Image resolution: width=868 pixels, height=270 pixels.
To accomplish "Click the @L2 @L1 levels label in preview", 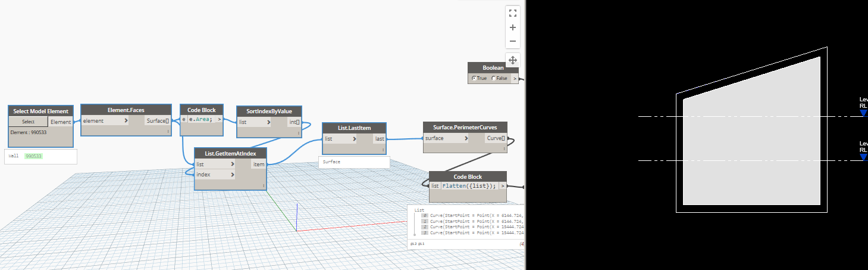I will click(416, 244).
